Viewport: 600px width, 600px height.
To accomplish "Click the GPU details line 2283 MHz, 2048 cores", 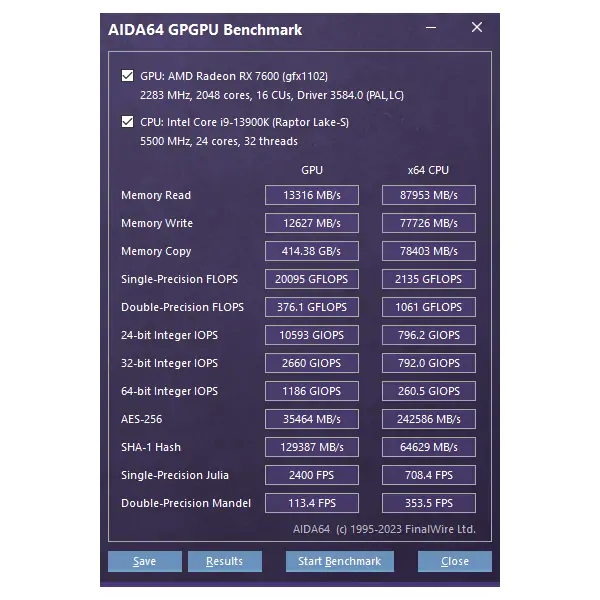I will point(272,95).
